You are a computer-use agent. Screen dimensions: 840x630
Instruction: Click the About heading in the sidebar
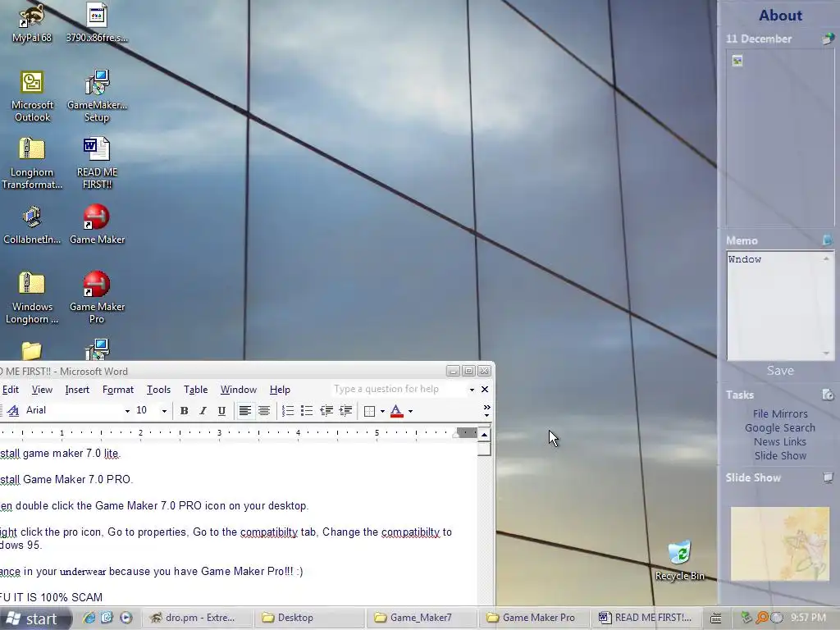(780, 16)
